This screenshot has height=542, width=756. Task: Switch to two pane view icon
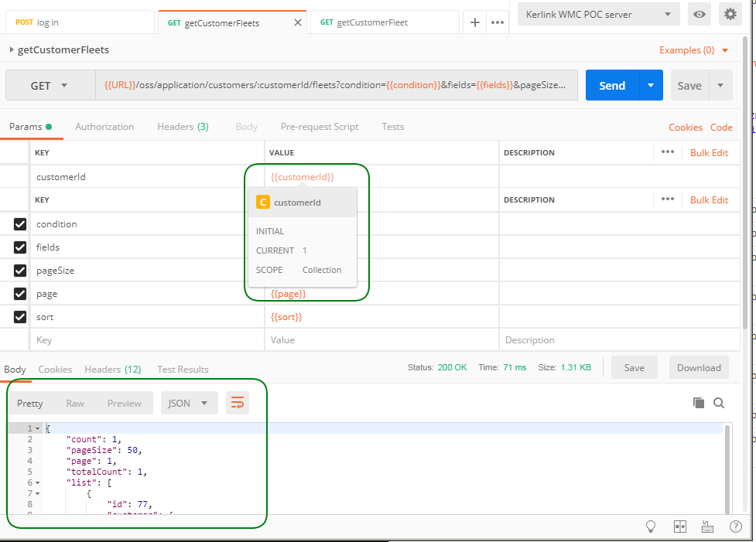(680, 527)
